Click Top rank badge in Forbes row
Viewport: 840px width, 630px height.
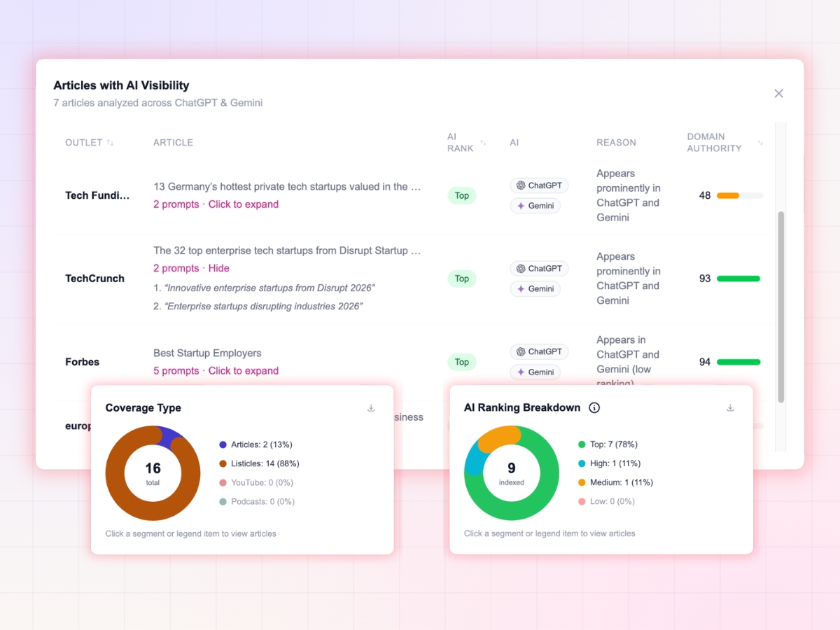coord(462,362)
